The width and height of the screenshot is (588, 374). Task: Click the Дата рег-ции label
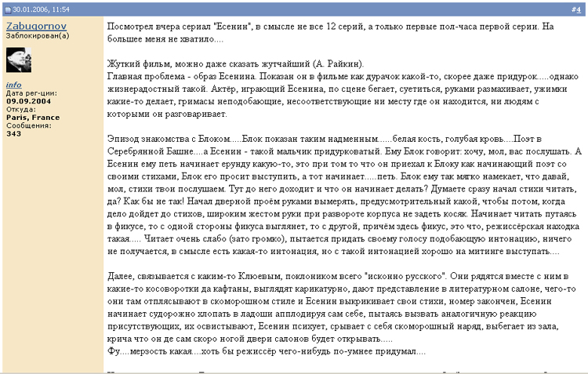pyautogui.click(x=30, y=93)
